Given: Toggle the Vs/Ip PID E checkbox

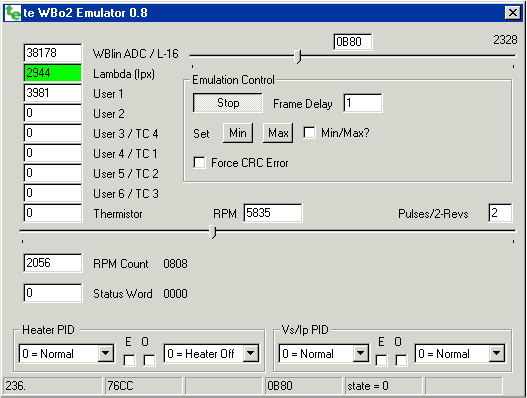Looking at the screenshot, I should pos(381,361).
